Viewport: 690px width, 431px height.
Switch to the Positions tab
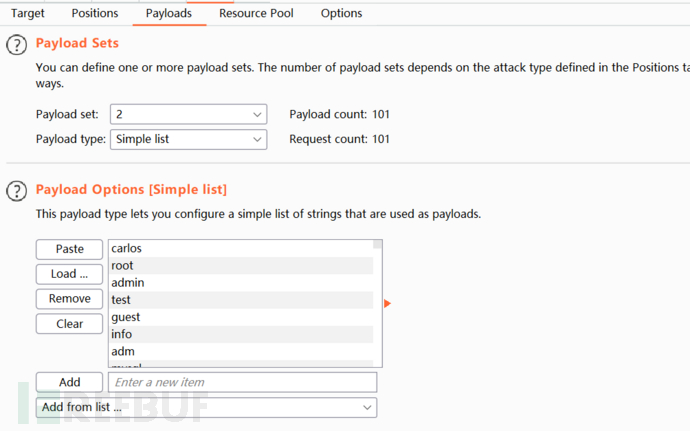click(95, 14)
